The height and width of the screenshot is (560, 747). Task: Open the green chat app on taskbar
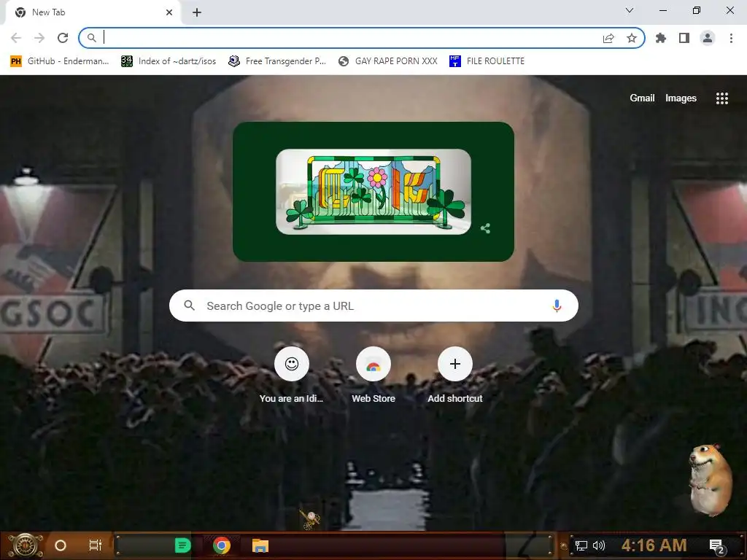182,545
